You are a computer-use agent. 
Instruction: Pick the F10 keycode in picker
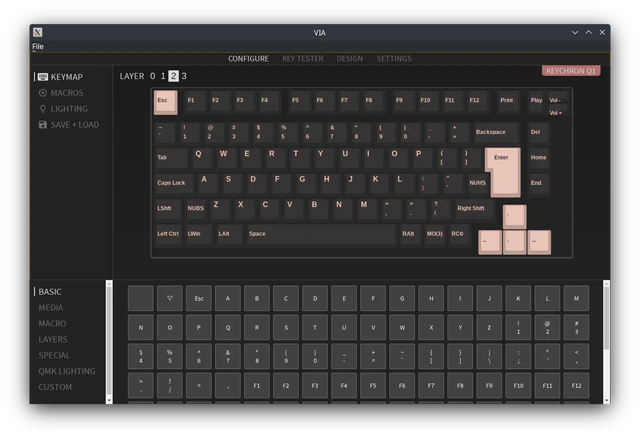518,386
